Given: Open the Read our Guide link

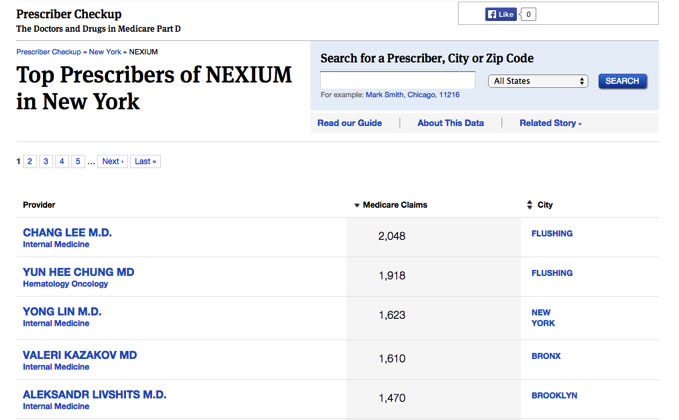Looking at the screenshot, I should point(349,123).
